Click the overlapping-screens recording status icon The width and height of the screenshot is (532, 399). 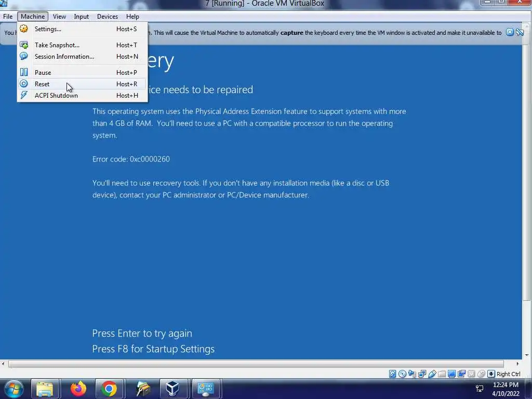coord(461,374)
